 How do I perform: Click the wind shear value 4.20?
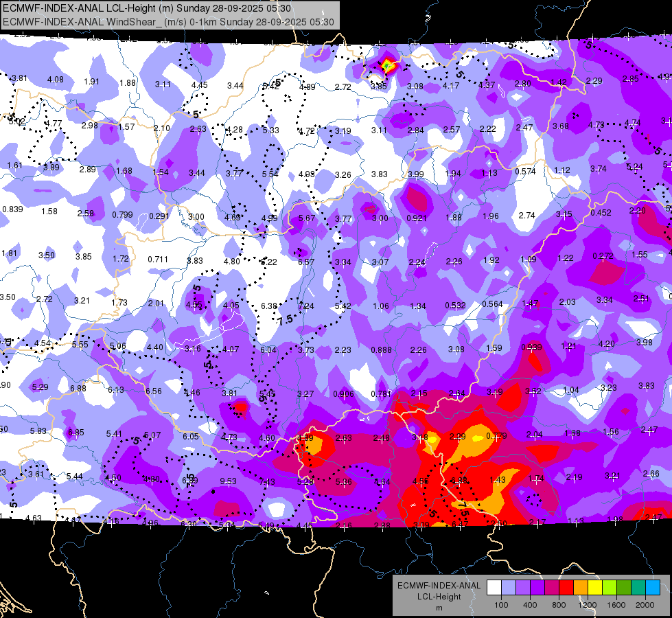coord(606,343)
